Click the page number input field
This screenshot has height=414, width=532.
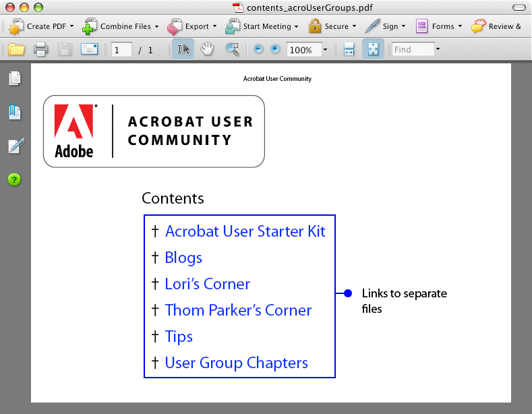[121, 50]
